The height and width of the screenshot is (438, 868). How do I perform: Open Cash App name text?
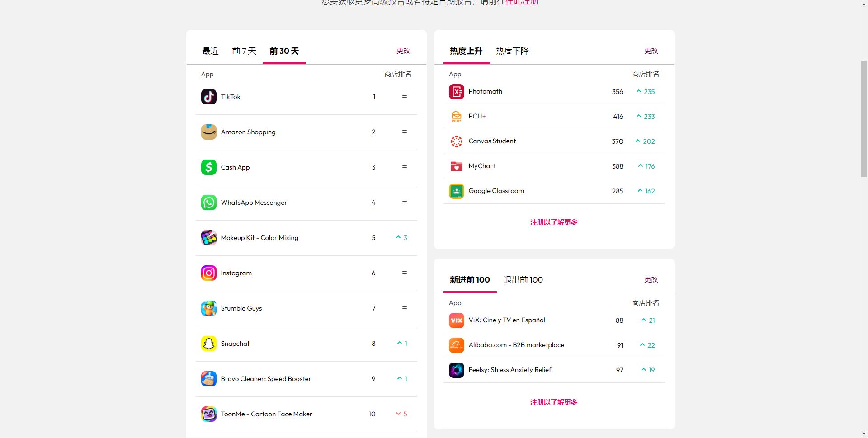click(x=235, y=167)
